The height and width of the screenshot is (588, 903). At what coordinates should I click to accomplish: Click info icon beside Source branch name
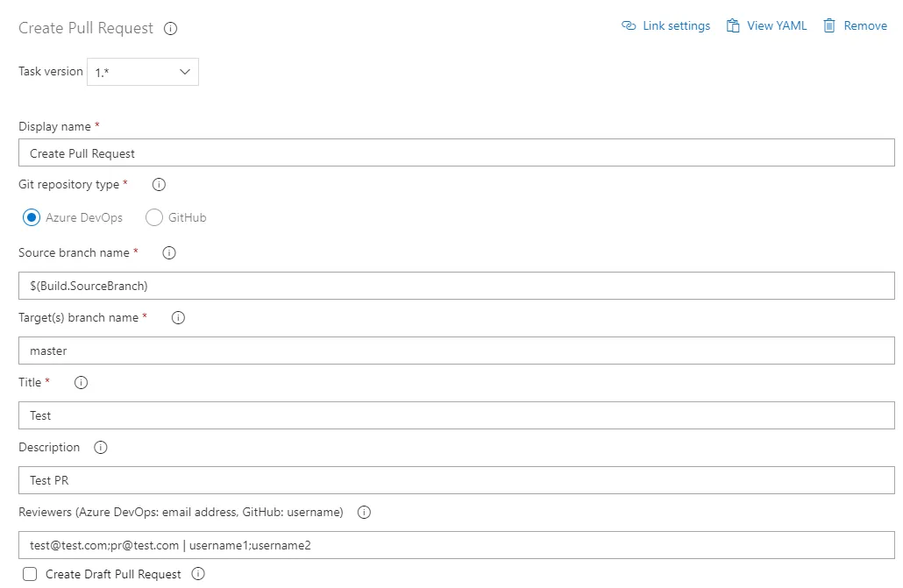pyautogui.click(x=169, y=253)
